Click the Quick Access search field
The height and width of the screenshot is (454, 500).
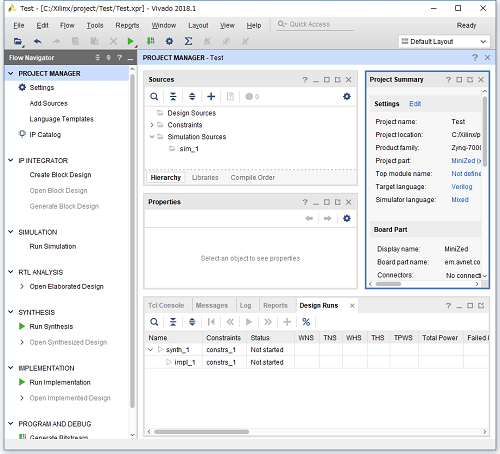pos(315,24)
